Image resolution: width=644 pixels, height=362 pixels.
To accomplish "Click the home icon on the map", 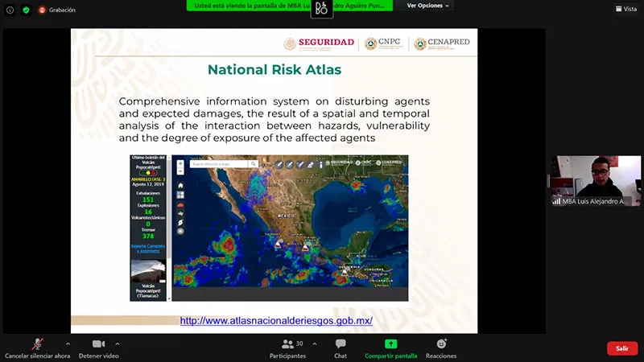I will pos(180,185).
